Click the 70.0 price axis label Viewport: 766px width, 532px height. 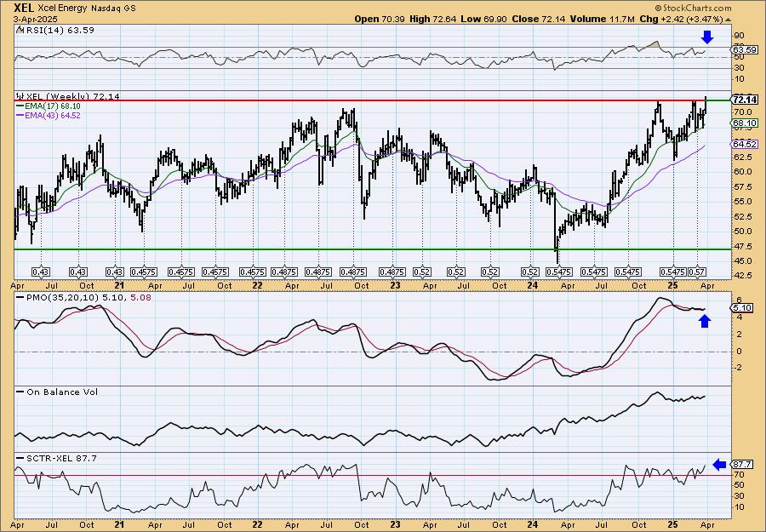tap(742, 112)
